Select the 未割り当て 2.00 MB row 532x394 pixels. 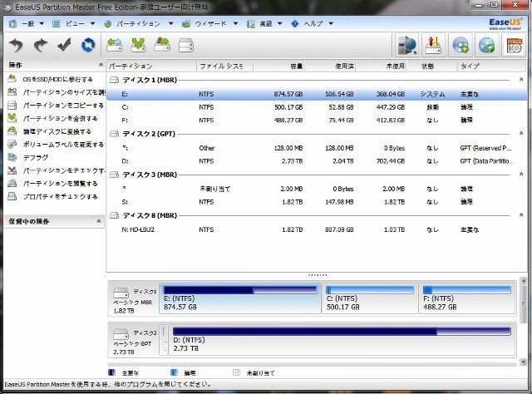coord(316,189)
